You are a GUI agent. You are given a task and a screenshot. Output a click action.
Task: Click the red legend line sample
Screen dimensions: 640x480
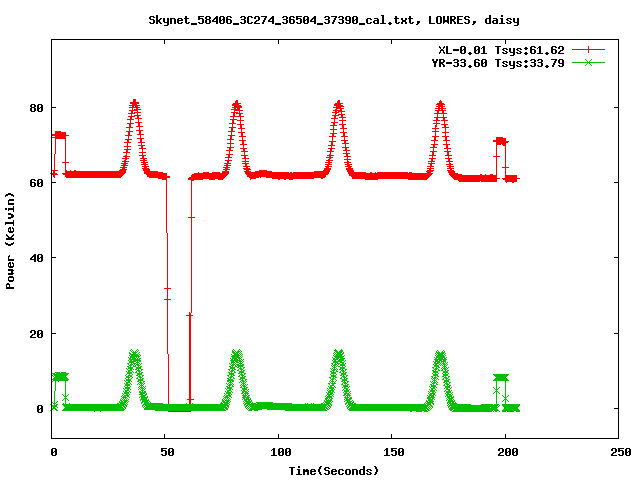click(x=588, y=50)
